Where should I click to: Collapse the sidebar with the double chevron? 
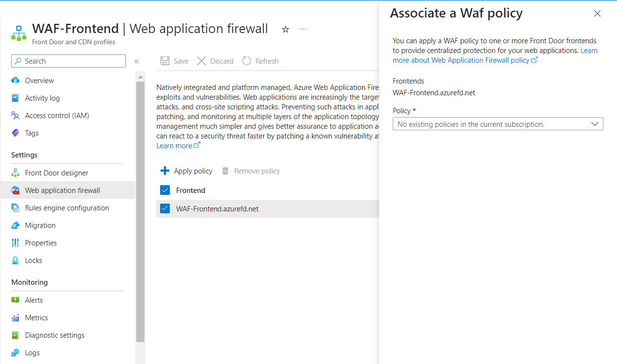pyautogui.click(x=136, y=61)
